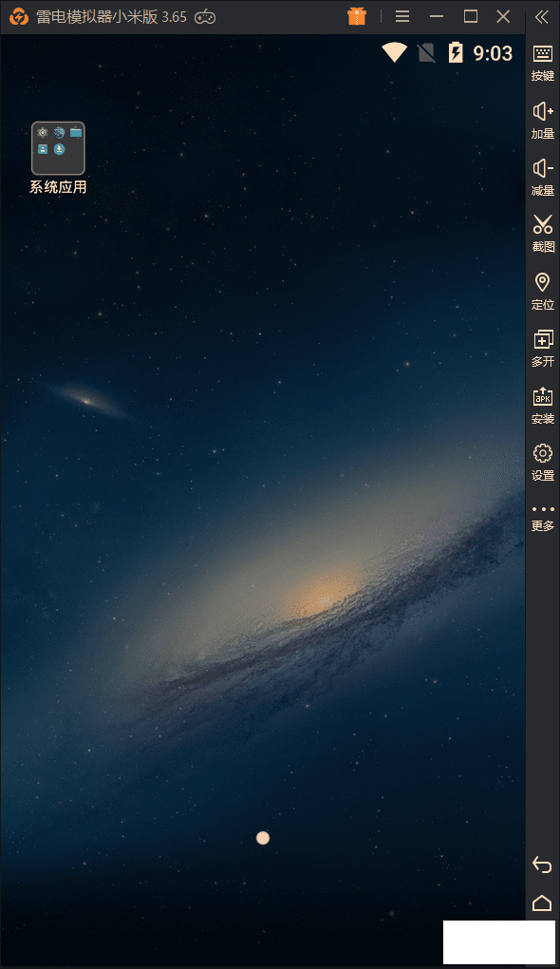Open the keyboard mapping (按键) tool

pyautogui.click(x=543, y=63)
